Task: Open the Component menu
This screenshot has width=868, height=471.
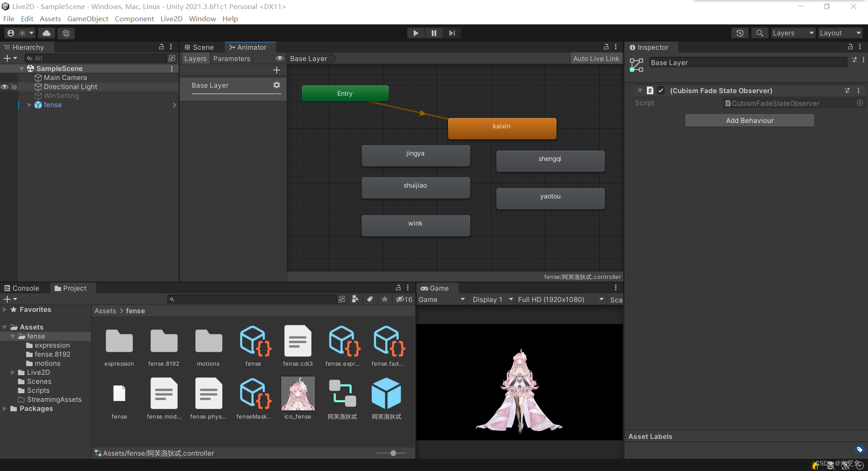Action: coord(134,19)
